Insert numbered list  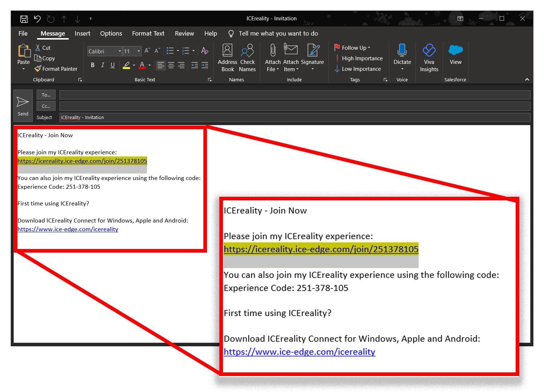pyautogui.click(x=186, y=51)
